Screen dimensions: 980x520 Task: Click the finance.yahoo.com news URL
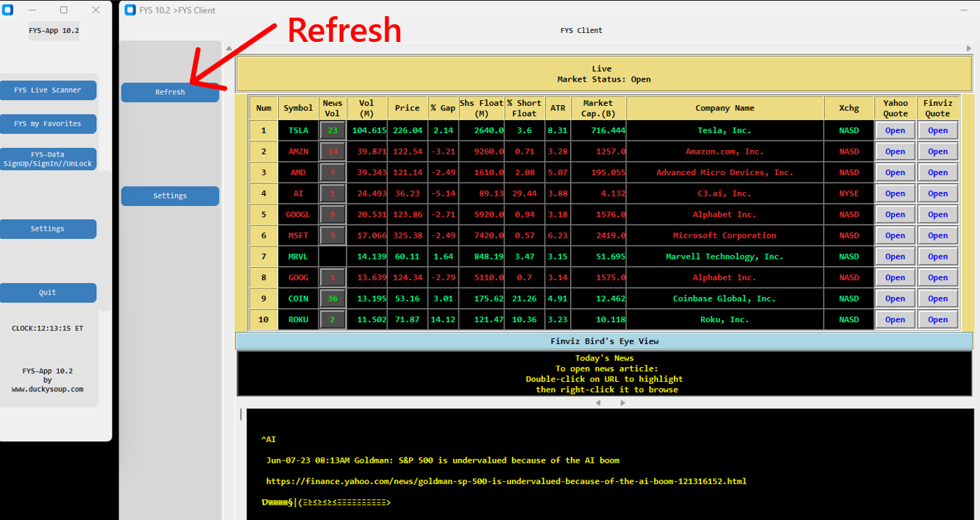click(x=506, y=481)
